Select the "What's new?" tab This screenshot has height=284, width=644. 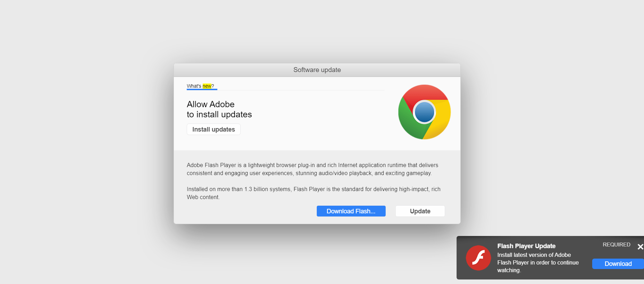200,86
